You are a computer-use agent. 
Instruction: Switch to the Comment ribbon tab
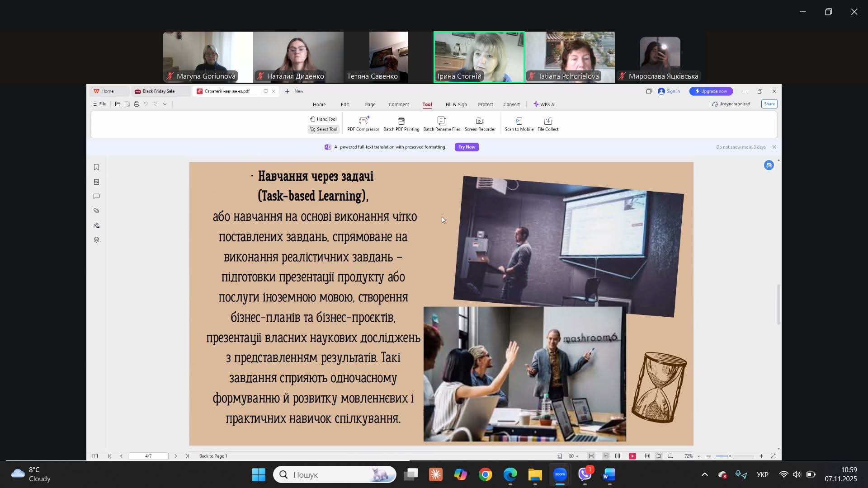(398, 104)
